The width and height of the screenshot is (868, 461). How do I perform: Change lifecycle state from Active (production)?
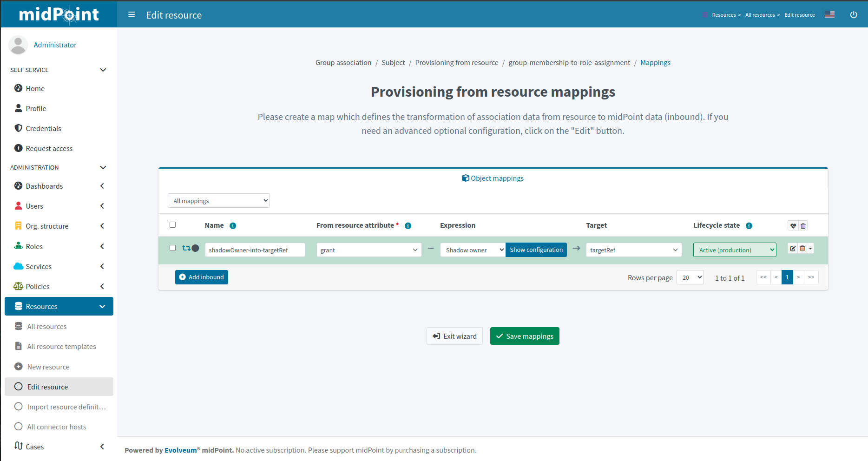pyautogui.click(x=734, y=250)
